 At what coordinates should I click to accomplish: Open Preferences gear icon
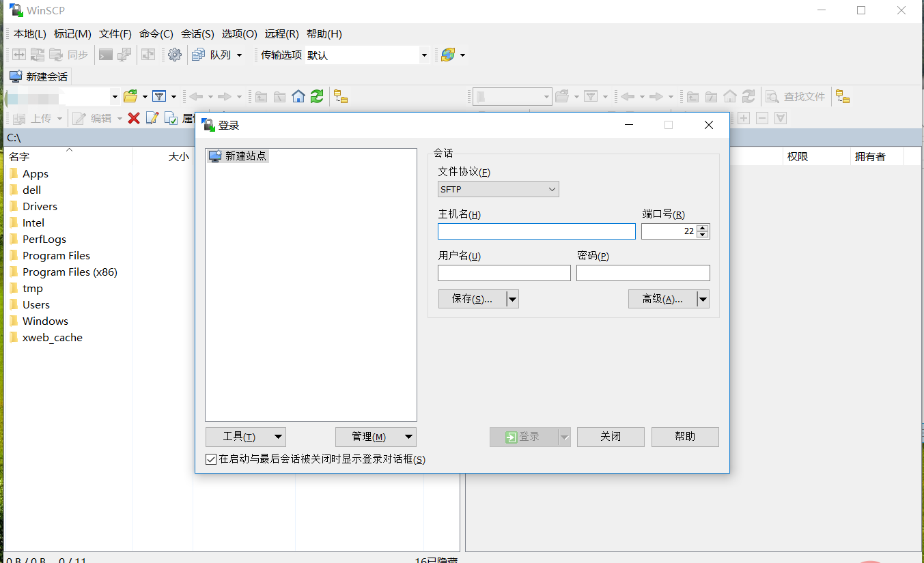point(175,55)
